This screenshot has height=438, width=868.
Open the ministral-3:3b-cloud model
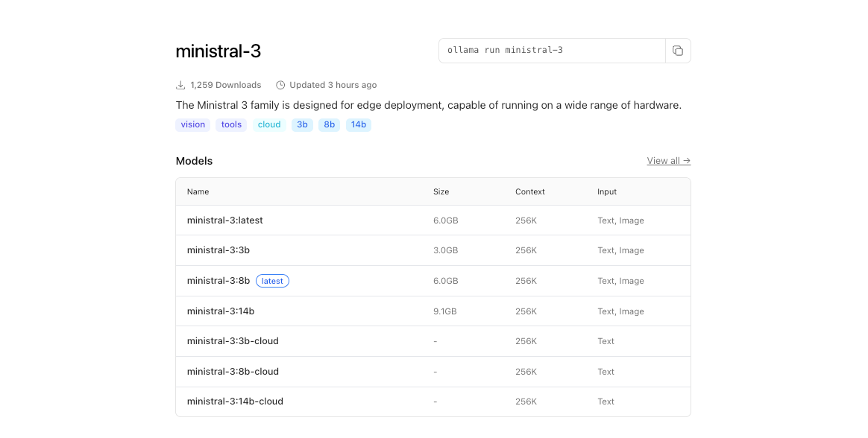click(233, 341)
